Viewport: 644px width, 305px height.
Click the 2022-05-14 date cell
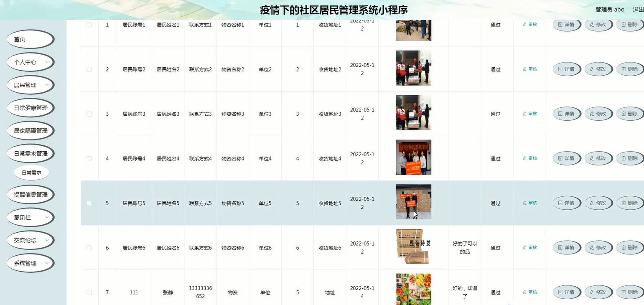pyautogui.click(x=362, y=292)
